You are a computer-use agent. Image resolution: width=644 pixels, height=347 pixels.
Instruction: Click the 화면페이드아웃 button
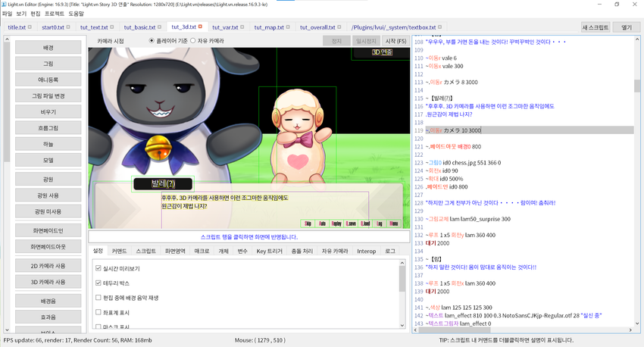pos(48,247)
